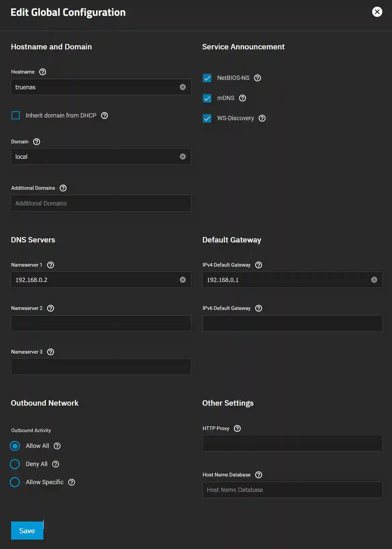Uncheck the NetBIOS-NS checkbox
This screenshot has height=549, width=392.
207,78
